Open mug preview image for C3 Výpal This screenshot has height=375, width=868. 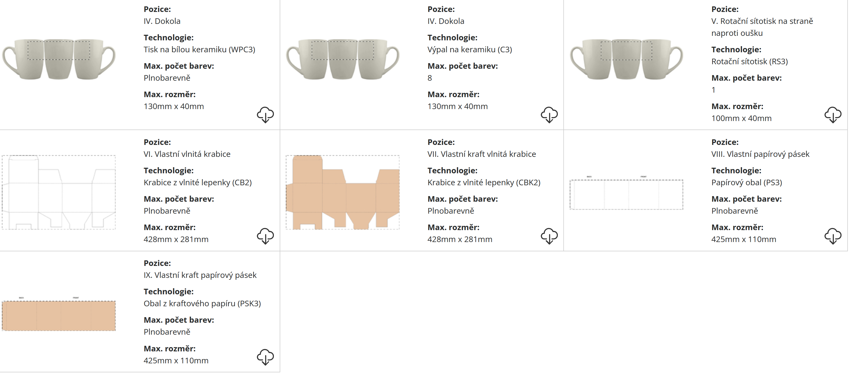342,59
